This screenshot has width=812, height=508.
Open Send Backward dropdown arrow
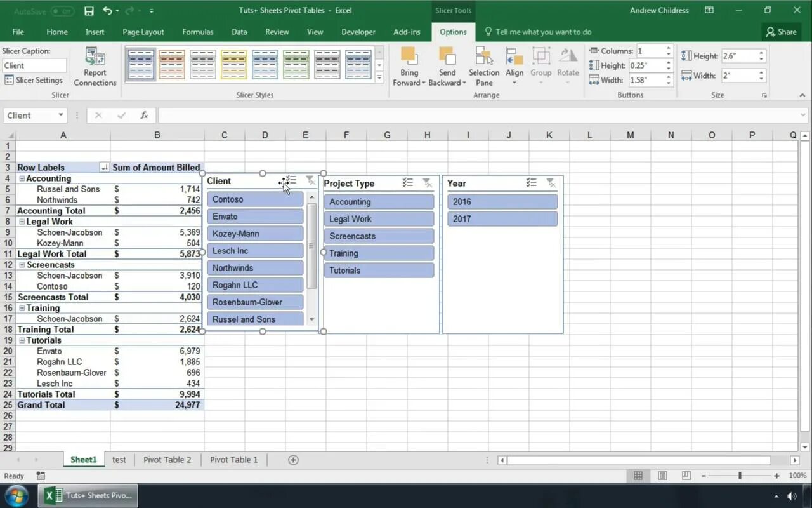click(464, 83)
